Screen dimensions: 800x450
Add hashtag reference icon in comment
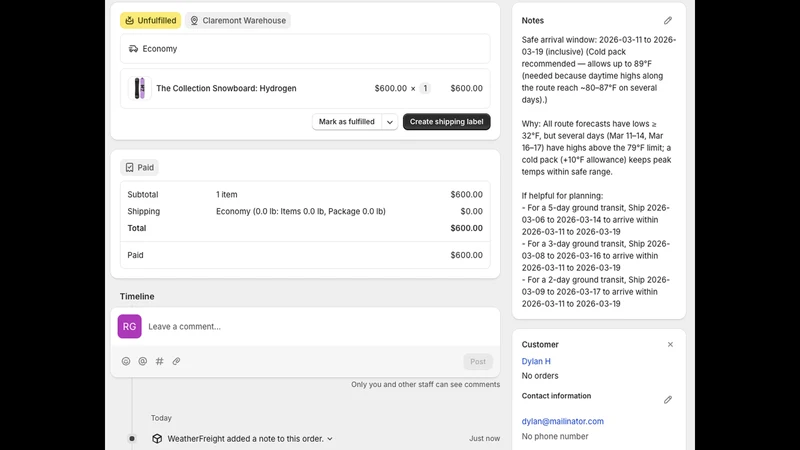pyautogui.click(x=160, y=361)
